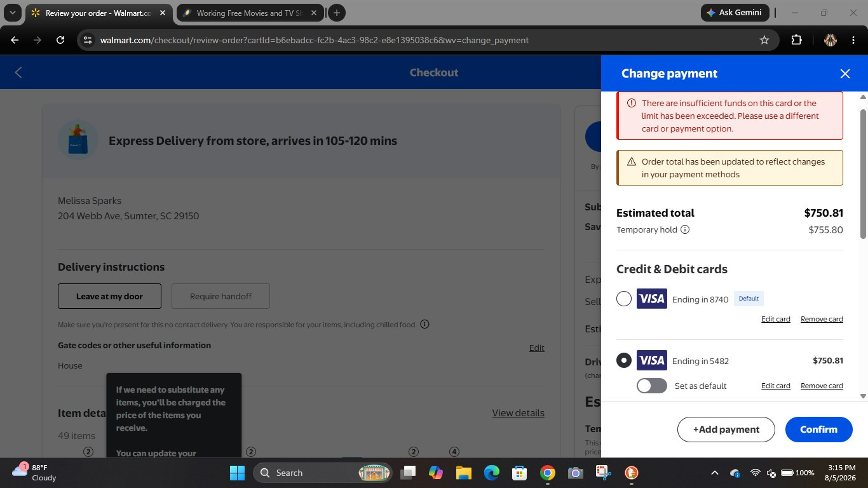This screenshot has height=488, width=868.
Task: Open a new browser tab
Action: pos(337,13)
